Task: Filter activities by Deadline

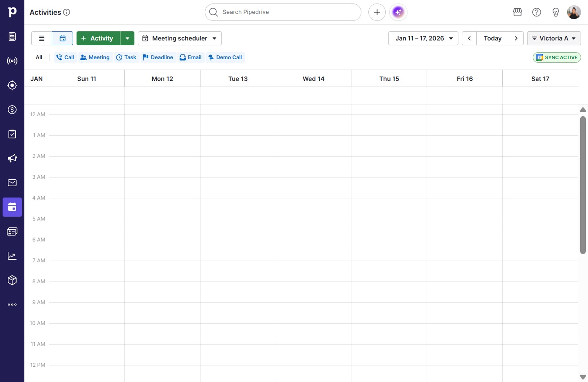Action: pyautogui.click(x=158, y=57)
